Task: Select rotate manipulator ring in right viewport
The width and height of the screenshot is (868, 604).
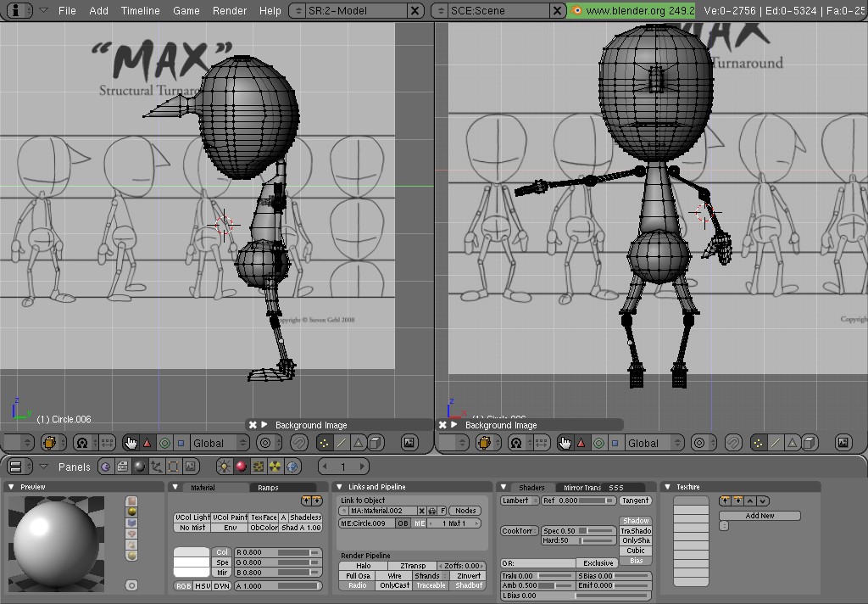Action: [598, 443]
